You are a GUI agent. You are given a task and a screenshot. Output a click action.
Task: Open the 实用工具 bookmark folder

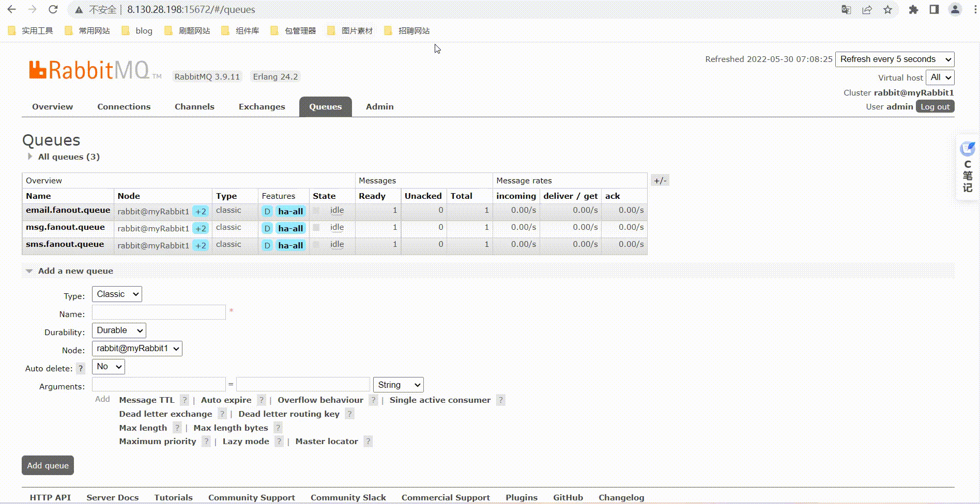tap(31, 31)
